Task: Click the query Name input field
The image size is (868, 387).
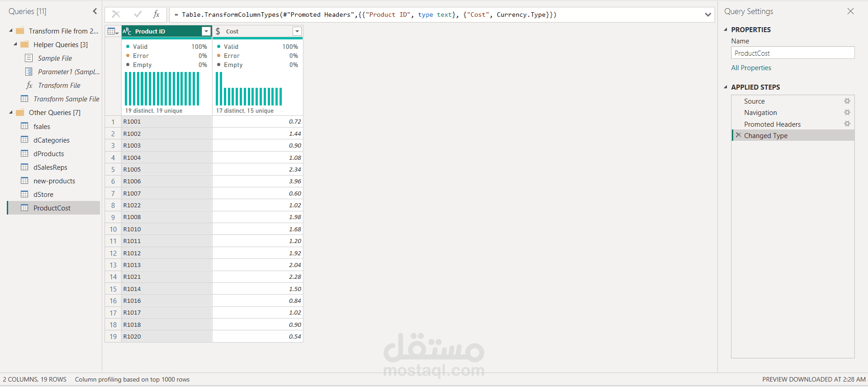Action: pos(792,53)
